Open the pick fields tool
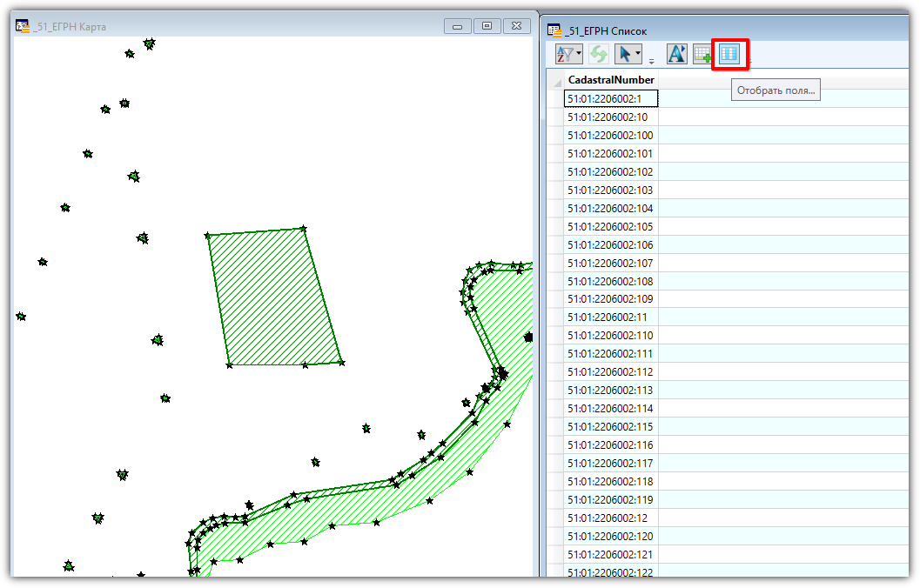This screenshot has width=920, height=588. pos(729,54)
